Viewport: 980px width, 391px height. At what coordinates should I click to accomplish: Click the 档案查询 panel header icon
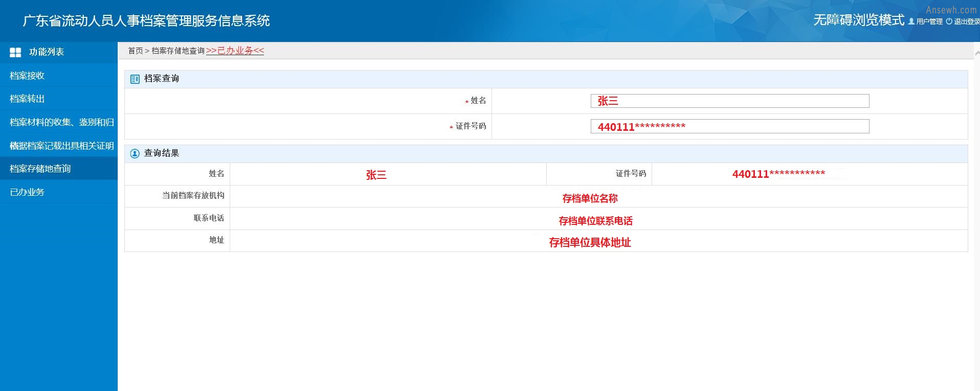pos(135,79)
